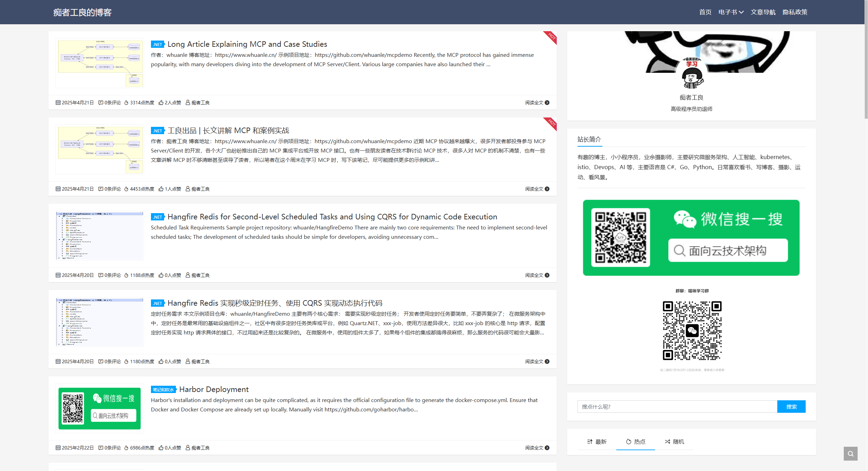Screen dimensions: 868x471
Task: Open the 隐私政策 menu item
Action: 795,12
